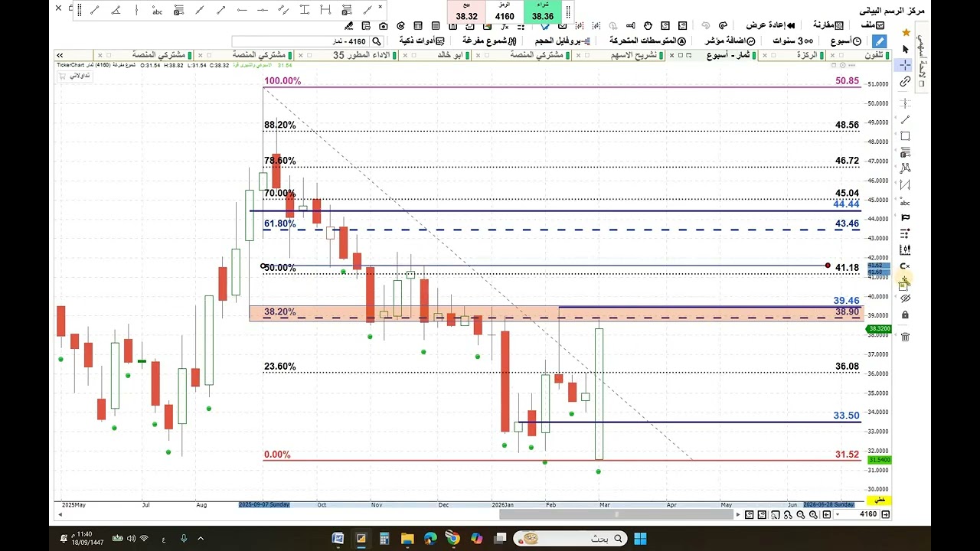Open شموع مفرغة candle type dropdown
The height and width of the screenshot is (551, 980).
tap(490, 41)
